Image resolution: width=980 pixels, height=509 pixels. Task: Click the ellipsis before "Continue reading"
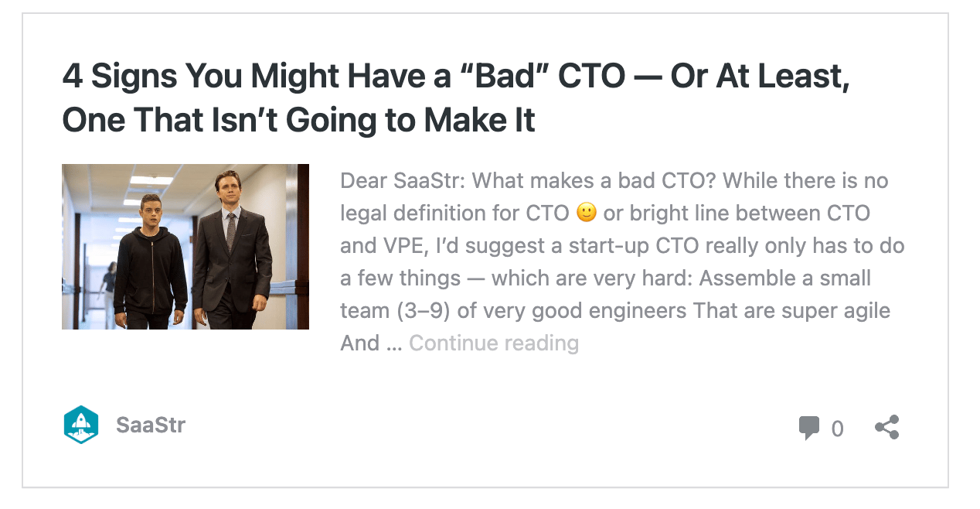pos(393,343)
